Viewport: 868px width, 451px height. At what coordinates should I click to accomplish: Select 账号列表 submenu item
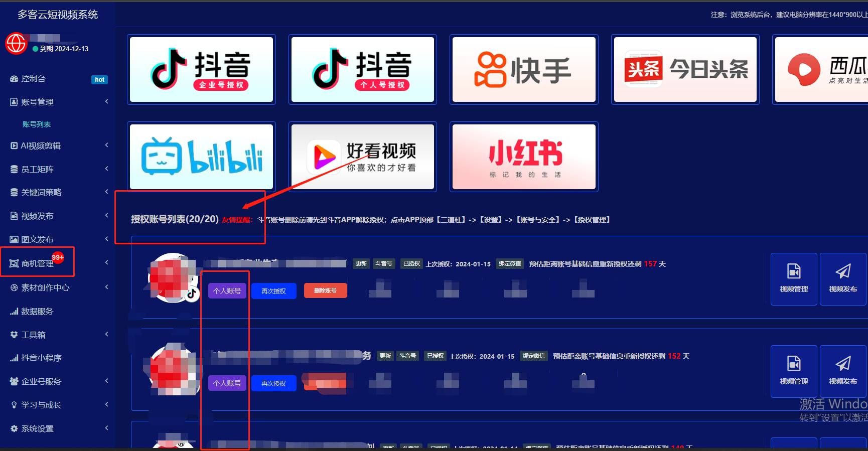click(x=37, y=124)
